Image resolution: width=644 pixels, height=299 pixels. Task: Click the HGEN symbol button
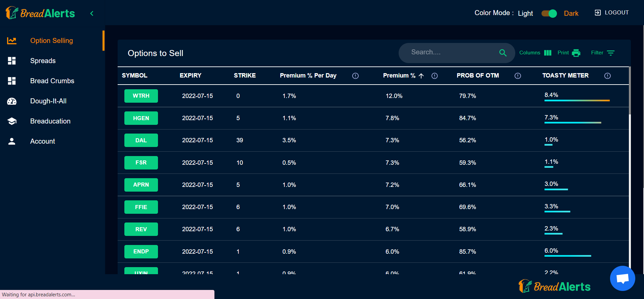pos(141,118)
